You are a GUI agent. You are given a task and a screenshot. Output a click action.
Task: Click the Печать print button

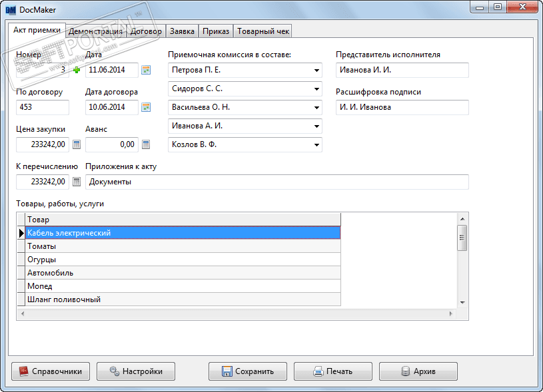tap(332, 371)
